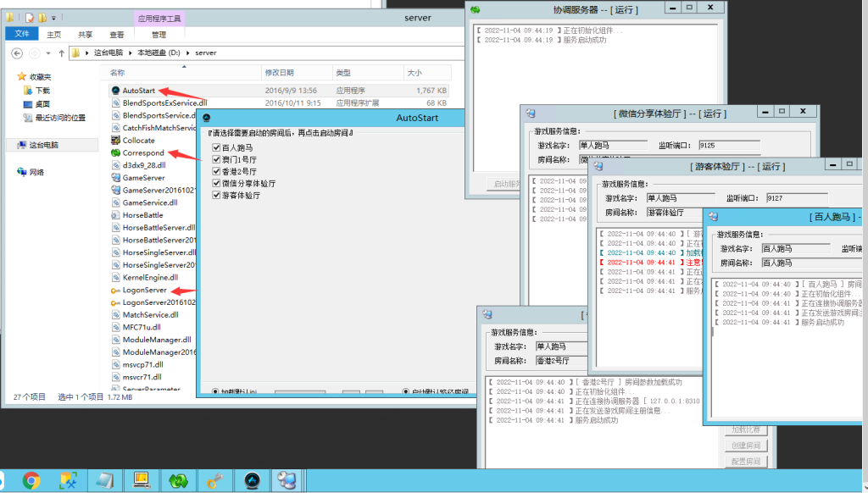Viewport: 868px width, 493px height.
Task: Select 这台电脑 in the navigation pane
Action: (x=43, y=145)
